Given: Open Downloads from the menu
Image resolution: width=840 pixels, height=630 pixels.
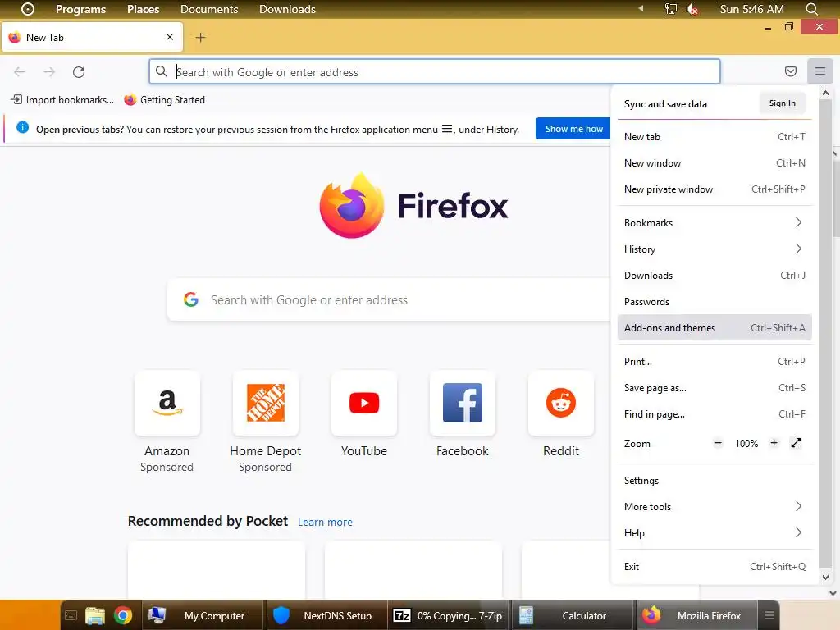Looking at the screenshot, I should click(714, 275).
